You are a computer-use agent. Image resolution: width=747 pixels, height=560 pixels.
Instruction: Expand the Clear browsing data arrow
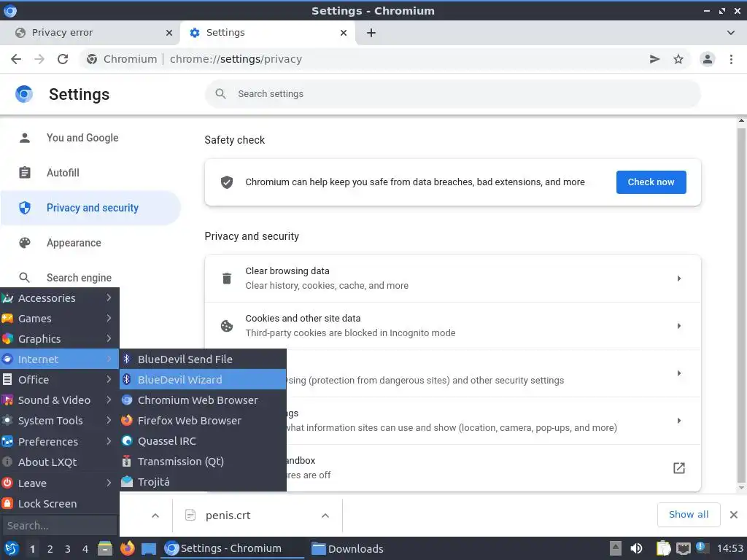[x=678, y=278]
